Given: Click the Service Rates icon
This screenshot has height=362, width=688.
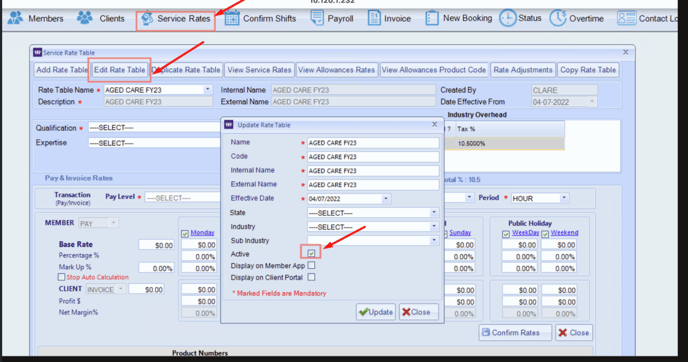Looking at the screenshot, I should pos(147,18).
